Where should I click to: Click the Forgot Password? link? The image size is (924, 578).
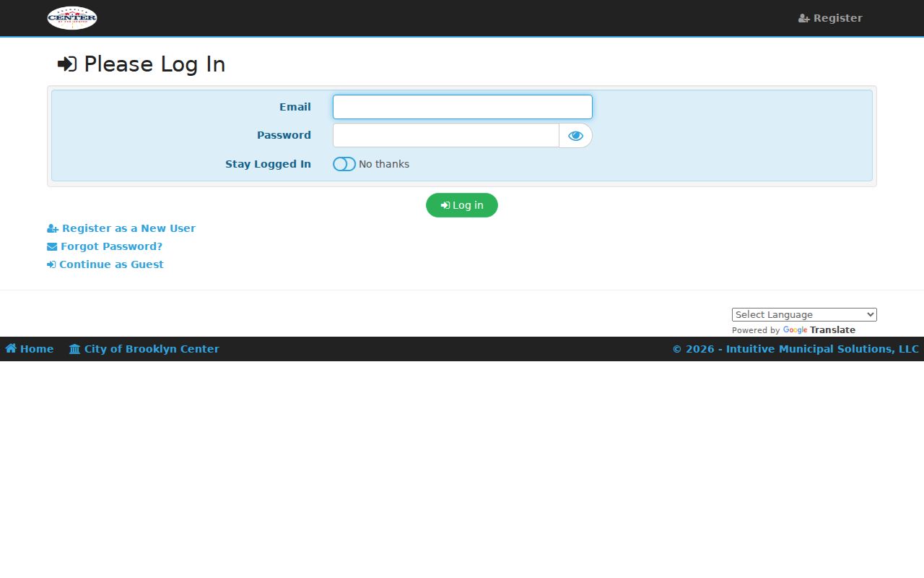coord(105,246)
